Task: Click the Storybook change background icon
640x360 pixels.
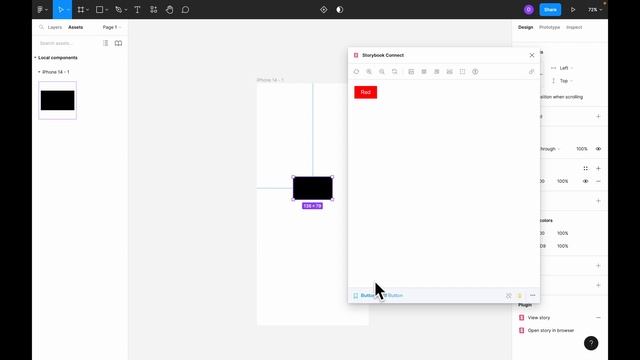Action: [411, 72]
